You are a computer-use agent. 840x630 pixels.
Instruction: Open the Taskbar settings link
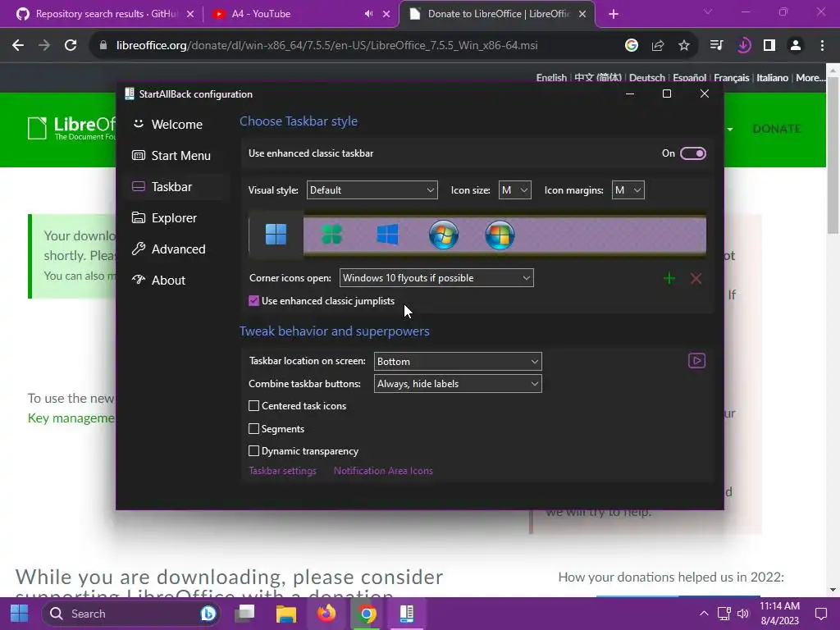point(282,471)
